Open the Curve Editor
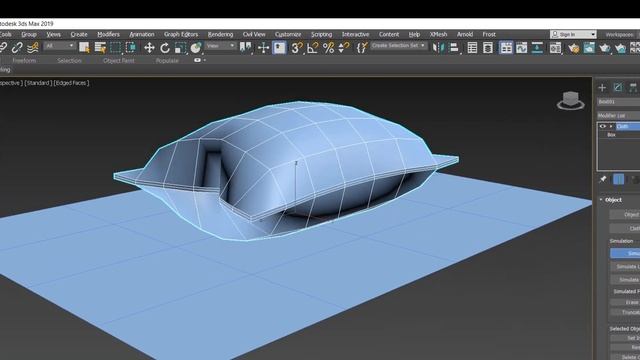 [x=522, y=48]
